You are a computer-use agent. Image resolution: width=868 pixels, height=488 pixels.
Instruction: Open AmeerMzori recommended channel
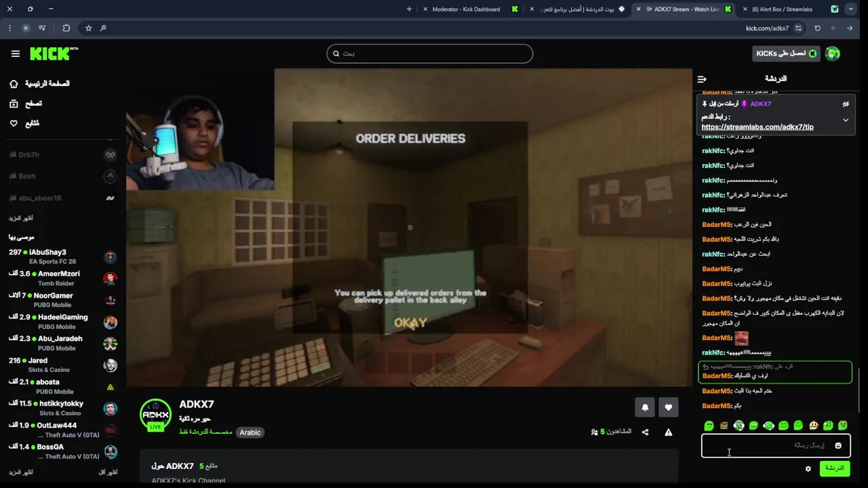pos(62,279)
